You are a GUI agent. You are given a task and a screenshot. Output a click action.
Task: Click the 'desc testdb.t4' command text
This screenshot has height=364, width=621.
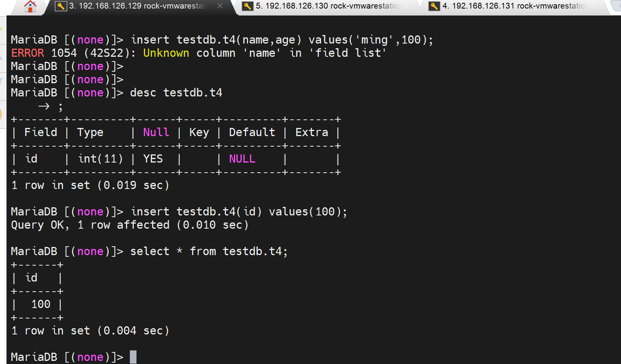point(176,93)
